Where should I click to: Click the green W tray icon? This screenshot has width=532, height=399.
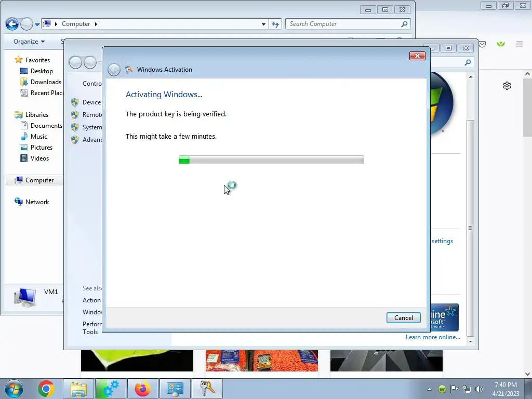click(x=442, y=389)
